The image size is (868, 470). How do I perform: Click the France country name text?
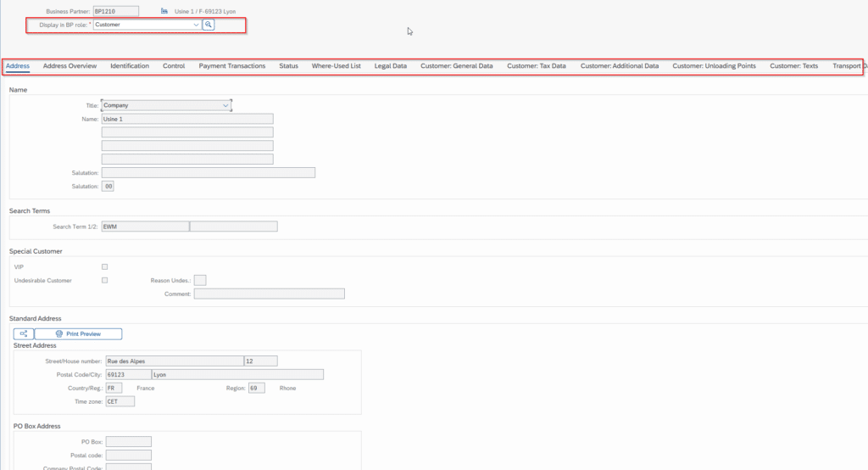(x=146, y=388)
